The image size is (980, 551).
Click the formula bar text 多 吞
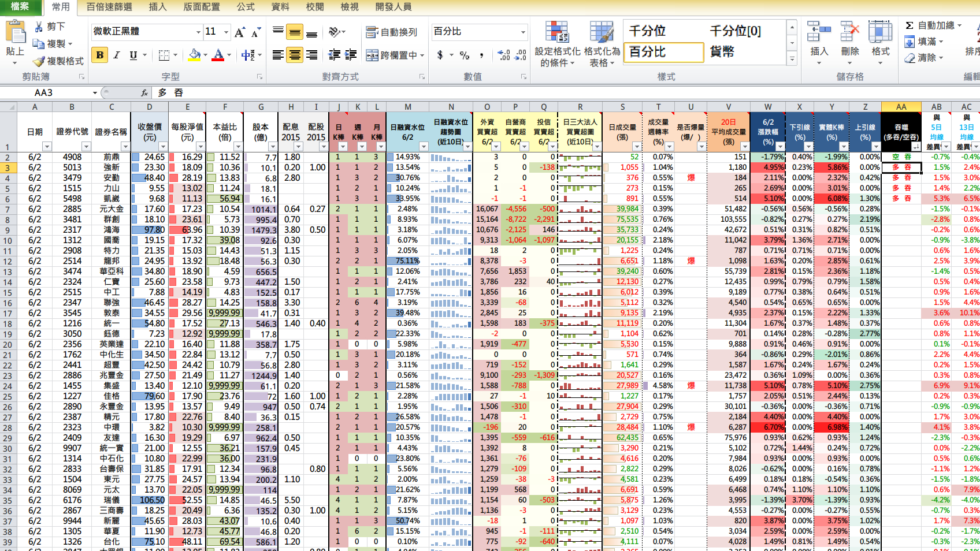171,92
